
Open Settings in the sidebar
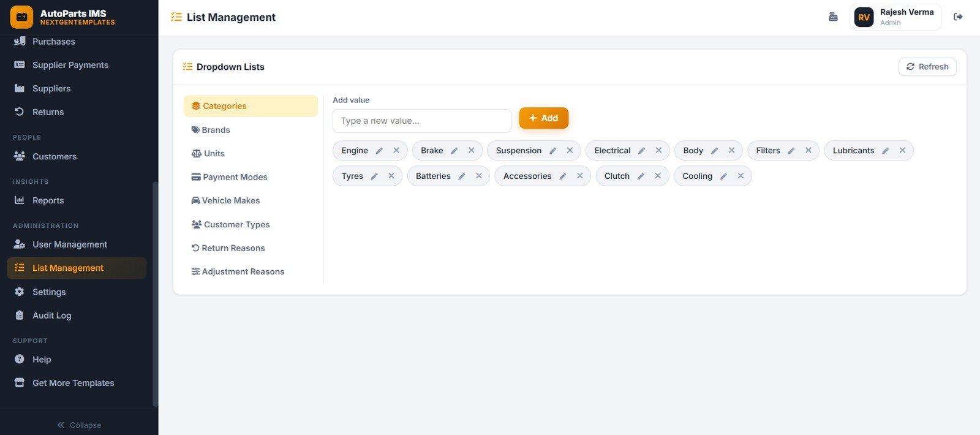pyautogui.click(x=77, y=292)
